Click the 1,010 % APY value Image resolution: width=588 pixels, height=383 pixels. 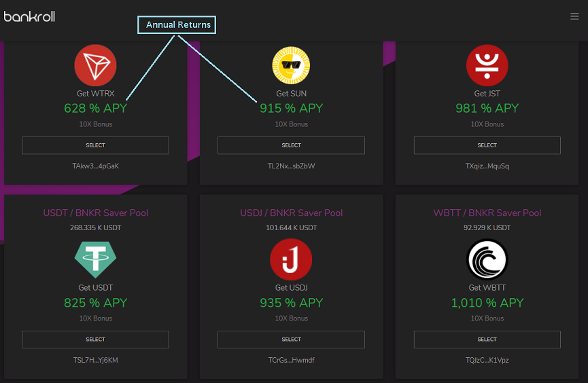point(487,303)
